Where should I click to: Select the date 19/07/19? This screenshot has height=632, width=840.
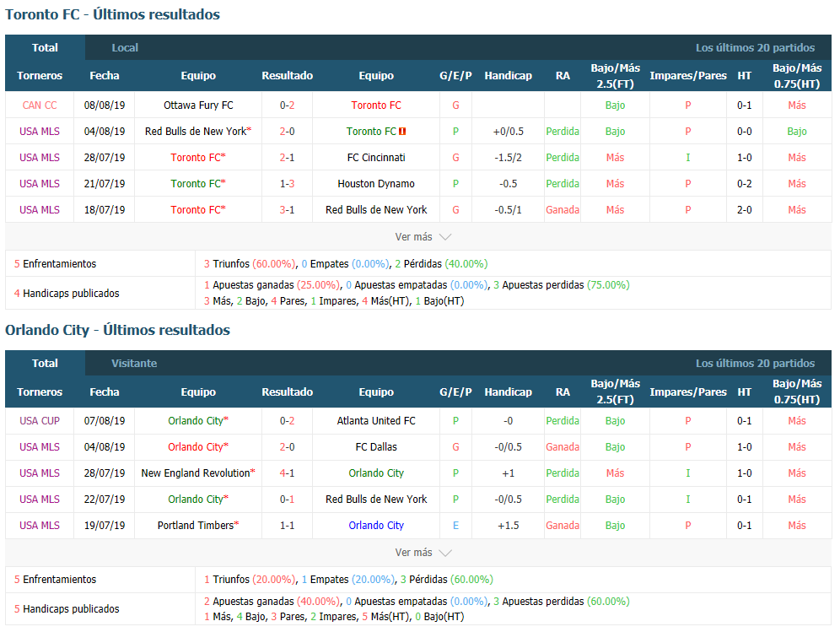point(105,526)
